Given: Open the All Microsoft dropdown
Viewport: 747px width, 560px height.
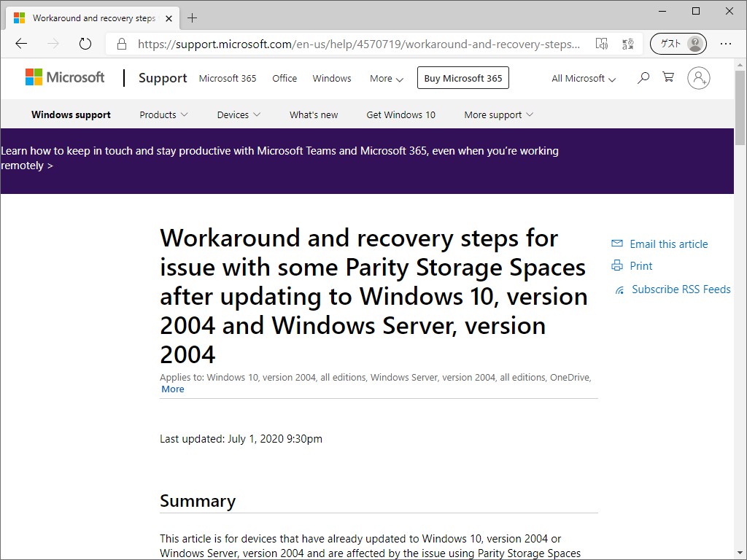Looking at the screenshot, I should click(582, 78).
